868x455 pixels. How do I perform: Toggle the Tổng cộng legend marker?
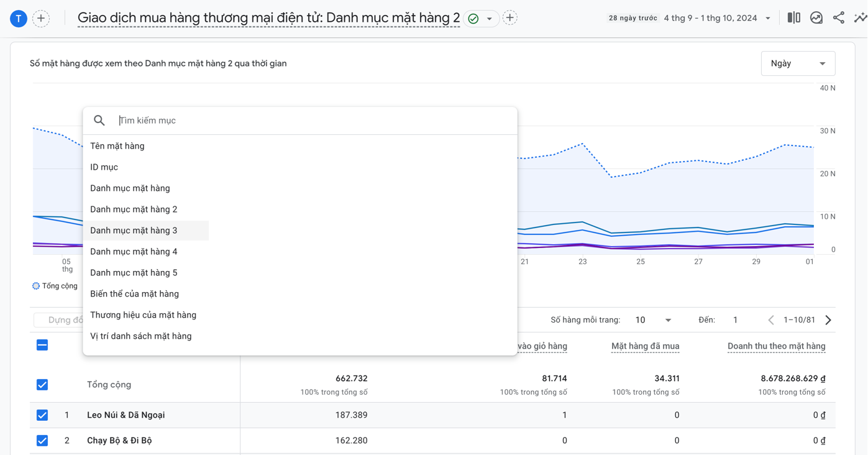click(36, 286)
